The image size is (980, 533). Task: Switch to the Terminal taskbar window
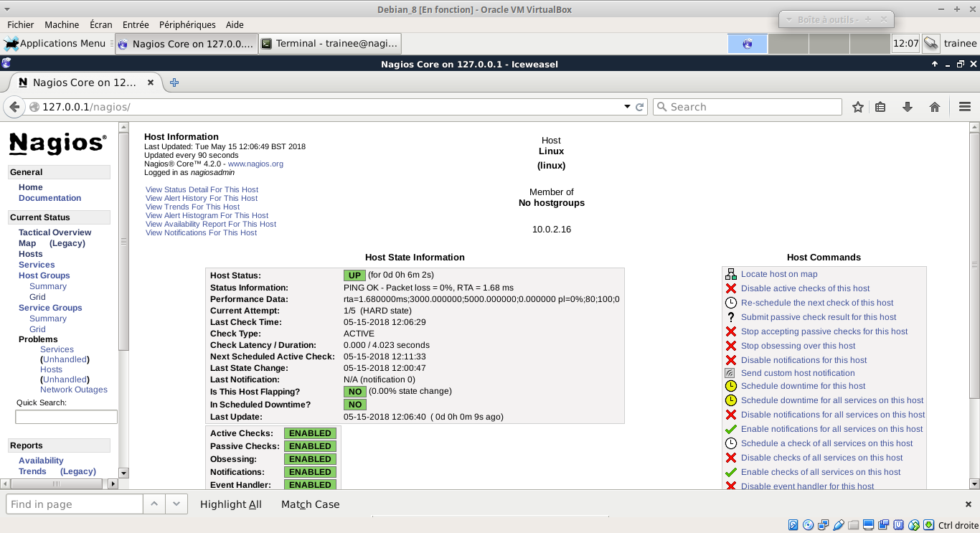[x=329, y=44]
